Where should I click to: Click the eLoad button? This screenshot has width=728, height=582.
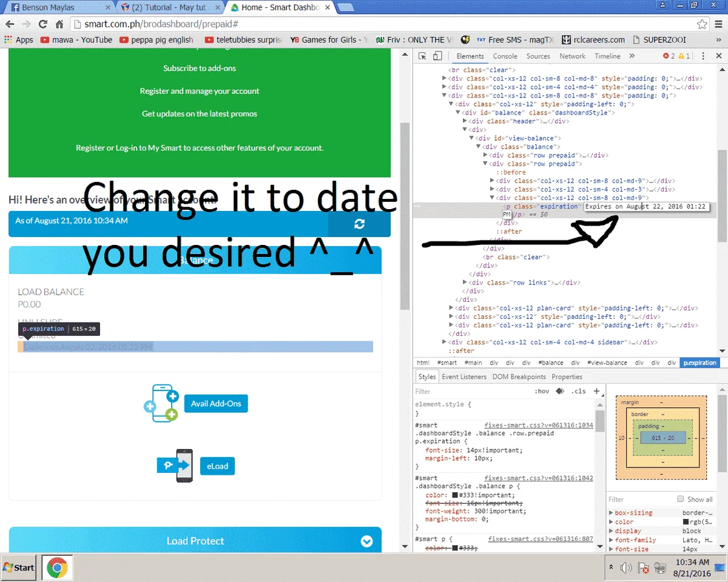pyautogui.click(x=217, y=466)
